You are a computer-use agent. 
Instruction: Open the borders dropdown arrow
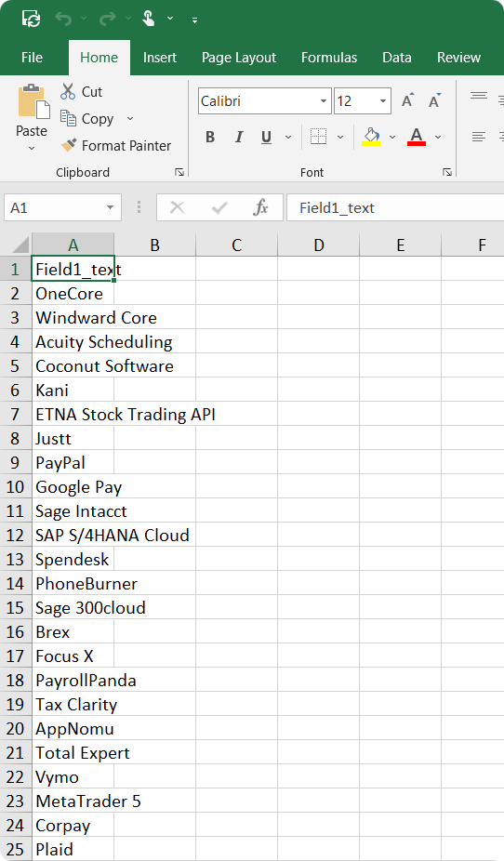[339, 137]
